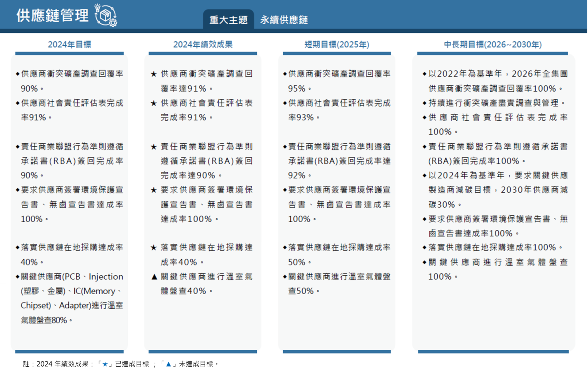Click the blue bar under 2024年目標 heading

click(x=70, y=53)
